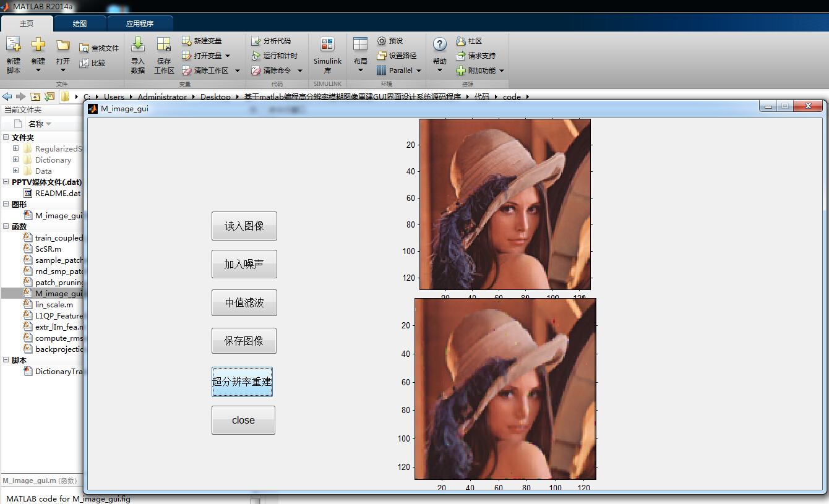The width and height of the screenshot is (829, 504).
Task: Click the up-one-folder icon
Action: 35,96
